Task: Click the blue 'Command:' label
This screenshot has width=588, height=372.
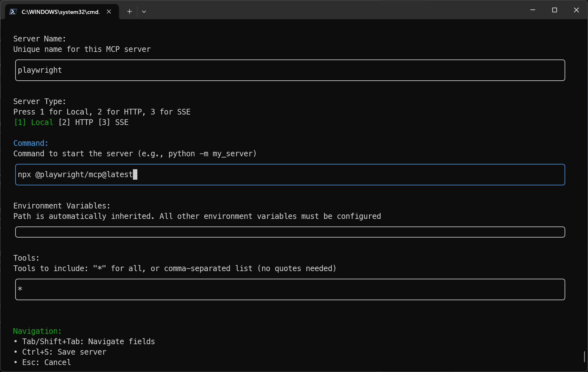Action: 31,143
